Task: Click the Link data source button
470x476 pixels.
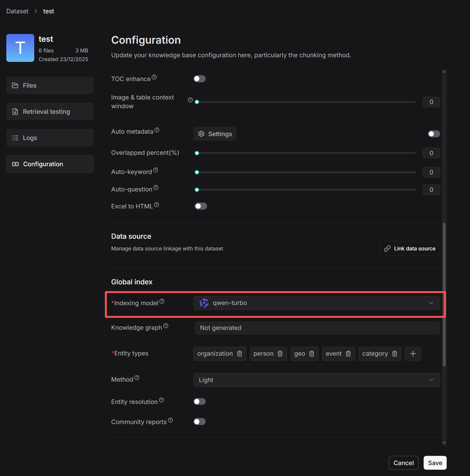Action: (x=409, y=248)
